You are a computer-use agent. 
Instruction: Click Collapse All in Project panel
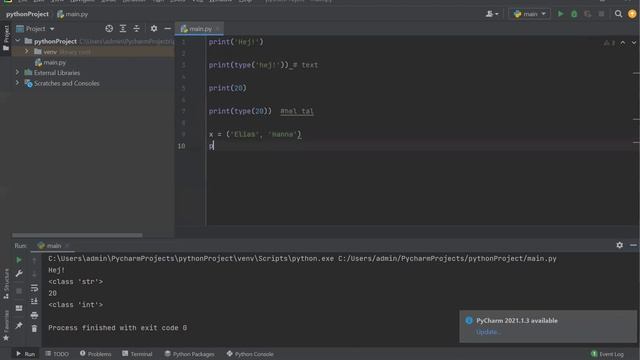coord(136,29)
